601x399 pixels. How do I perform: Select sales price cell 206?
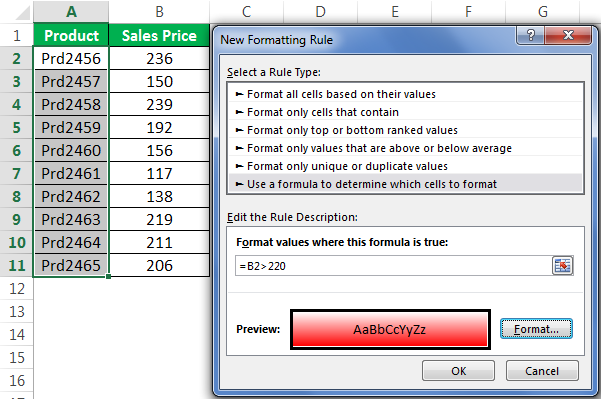point(159,265)
